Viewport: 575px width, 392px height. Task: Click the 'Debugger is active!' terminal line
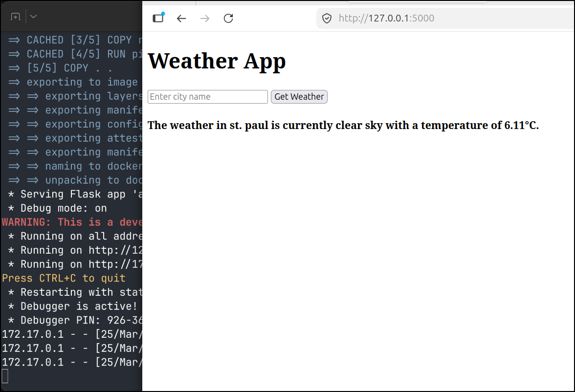(x=73, y=306)
